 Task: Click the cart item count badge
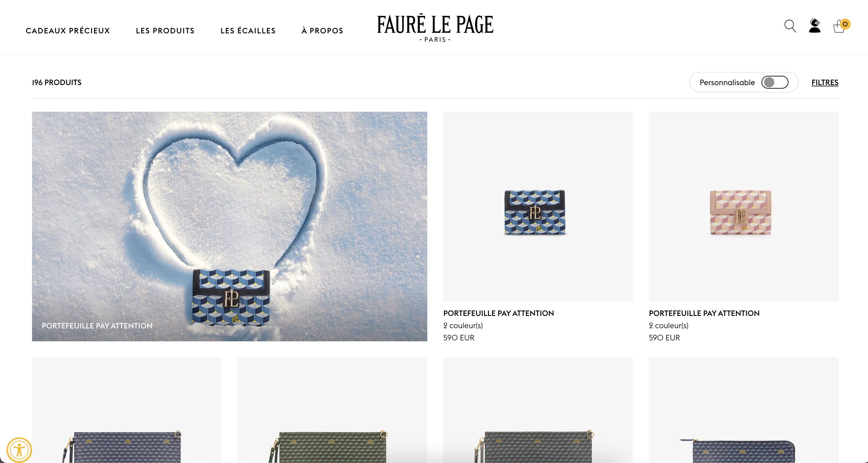(845, 24)
